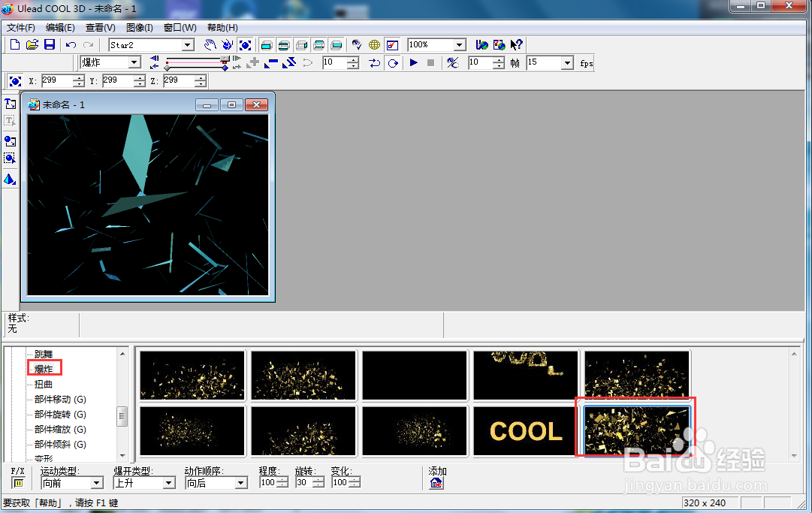The height and width of the screenshot is (513, 812).
Task: Open the 窗口(W) menu
Action: (180, 28)
